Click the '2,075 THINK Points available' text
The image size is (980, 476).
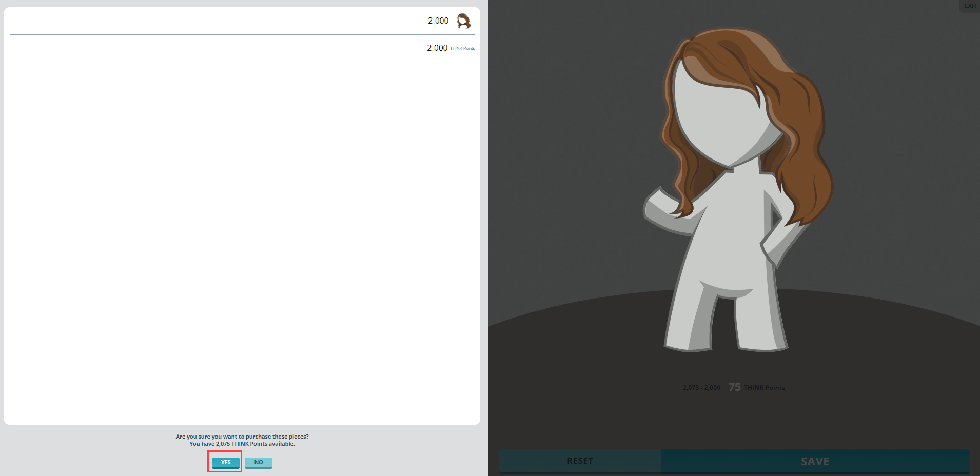[x=242, y=444]
